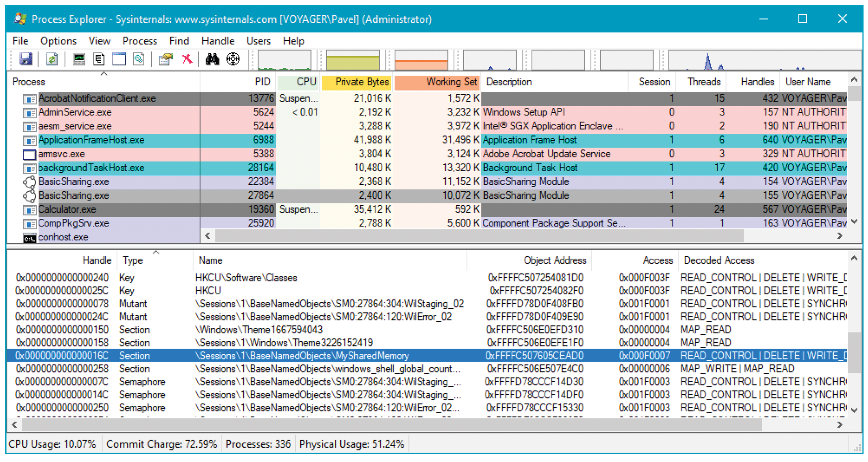
Task: Open the Find menu
Action: click(179, 41)
